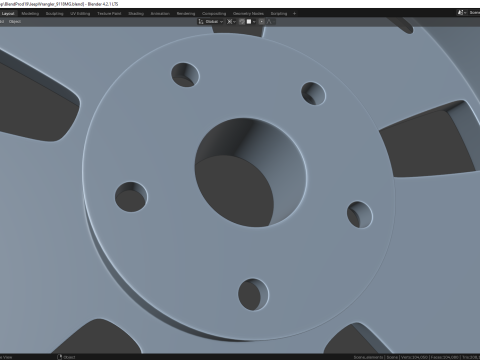Toggle snapping magnet icon
This screenshot has height=360, width=480.
[242, 22]
